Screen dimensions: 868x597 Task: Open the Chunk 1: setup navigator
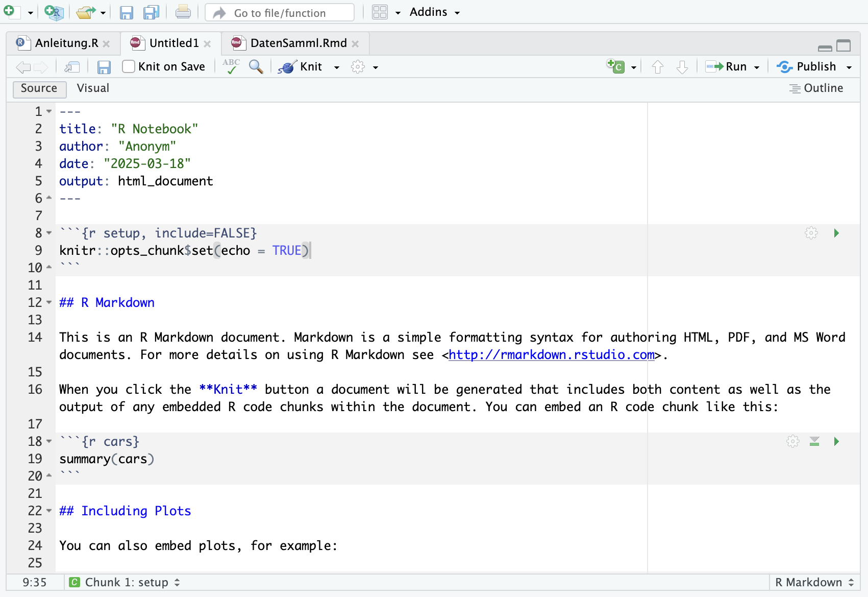pos(125,582)
